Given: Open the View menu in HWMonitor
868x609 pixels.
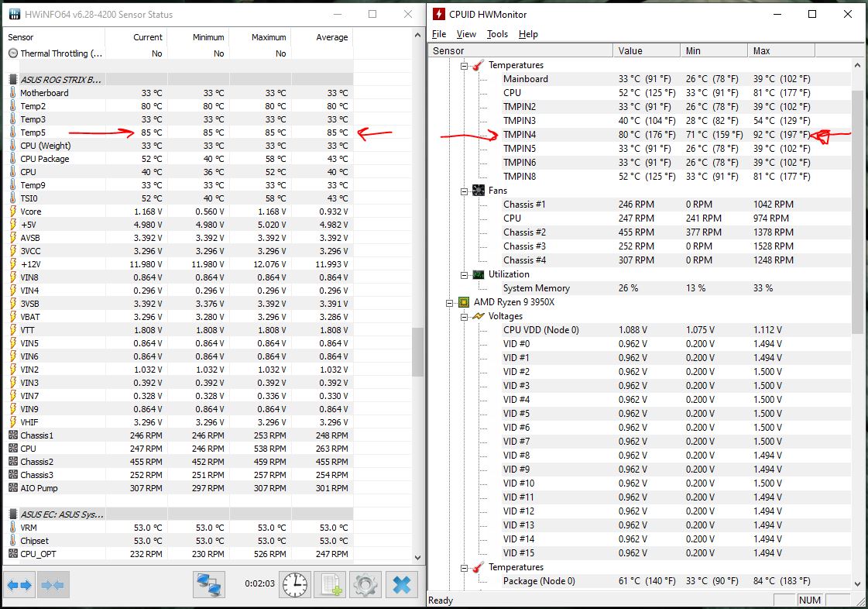Looking at the screenshot, I should [x=466, y=34].
